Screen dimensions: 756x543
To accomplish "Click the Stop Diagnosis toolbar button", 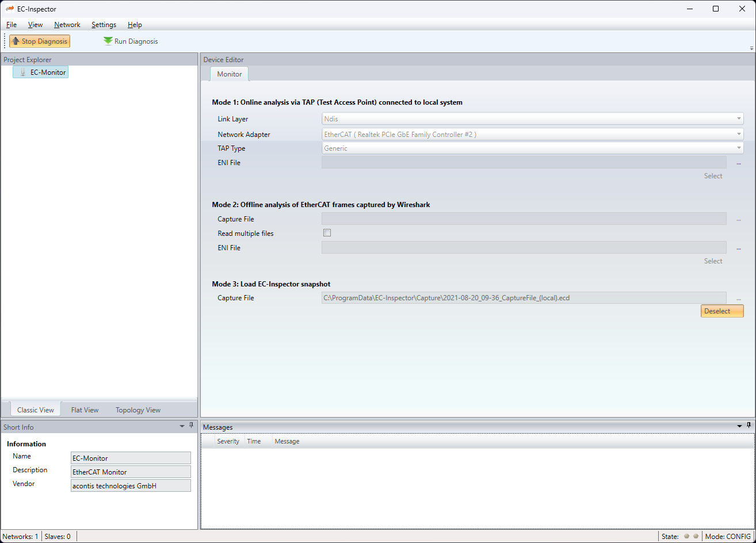I will click(x=40, y=41).
